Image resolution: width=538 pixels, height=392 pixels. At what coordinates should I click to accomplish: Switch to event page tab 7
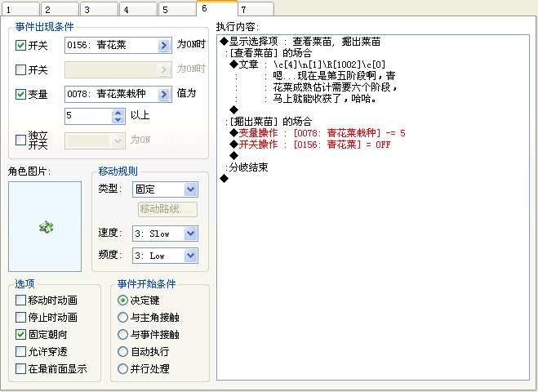pos(256,9)
